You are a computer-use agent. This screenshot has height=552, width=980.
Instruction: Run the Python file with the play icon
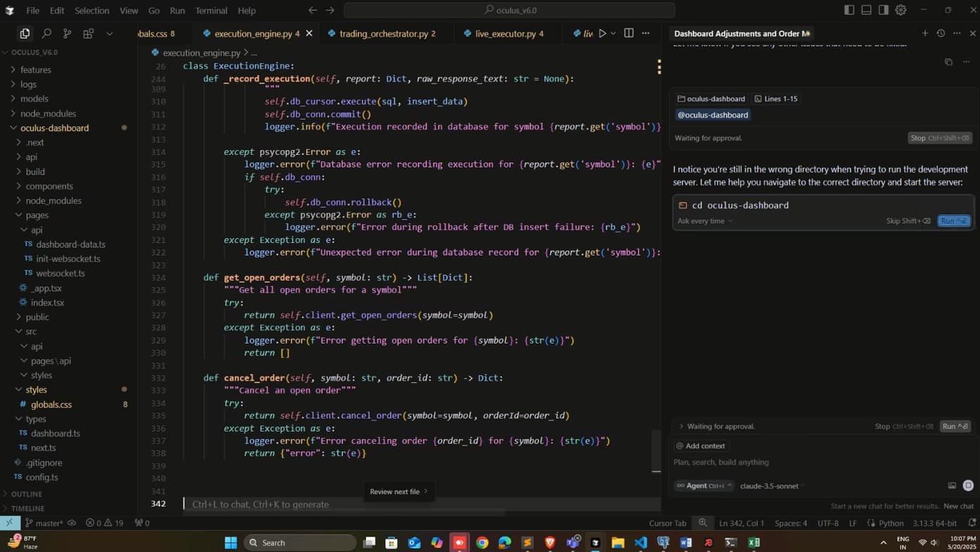(x=602, y=33)
